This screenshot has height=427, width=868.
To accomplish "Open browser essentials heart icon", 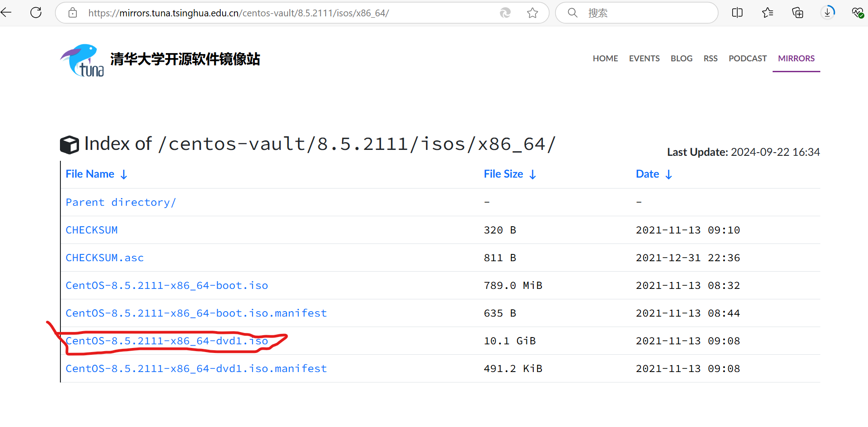I will click(x=858, y=13).
